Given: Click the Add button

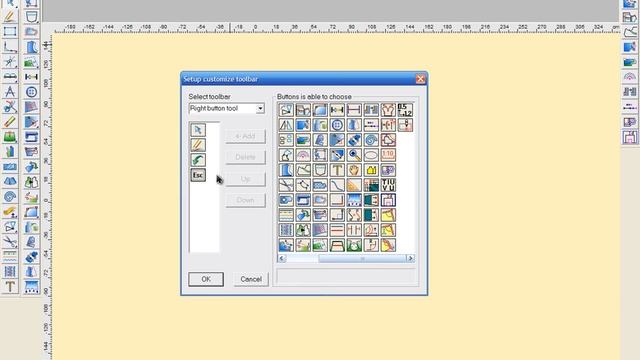Looking at the screenshot, I should click(245, 136).
